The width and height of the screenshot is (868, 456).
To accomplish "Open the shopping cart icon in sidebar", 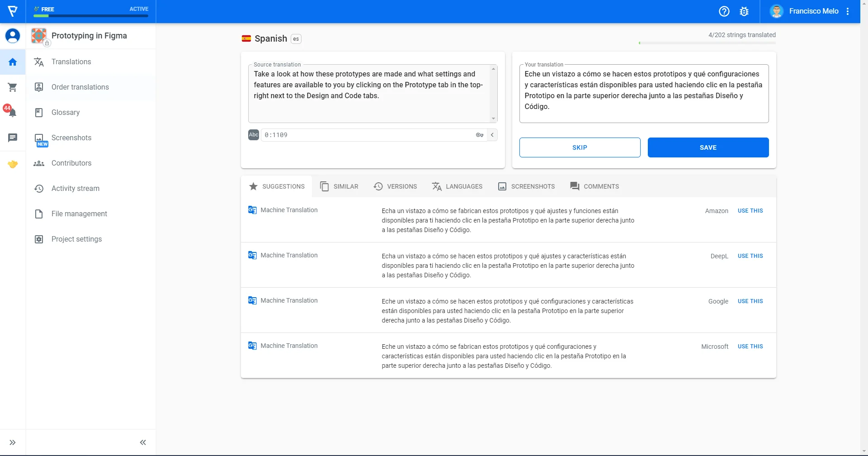I will [13, 87].
